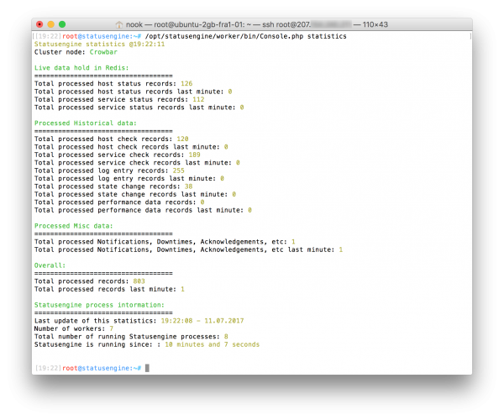Click 'Processed Historical data:' heading
The image size is (504, 420).
coord(85,123)
